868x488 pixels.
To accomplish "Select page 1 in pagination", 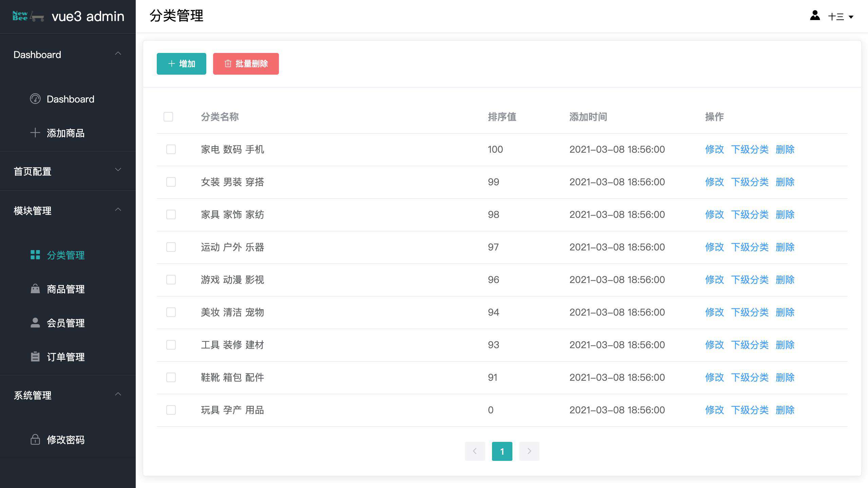I will pos(502,451).
